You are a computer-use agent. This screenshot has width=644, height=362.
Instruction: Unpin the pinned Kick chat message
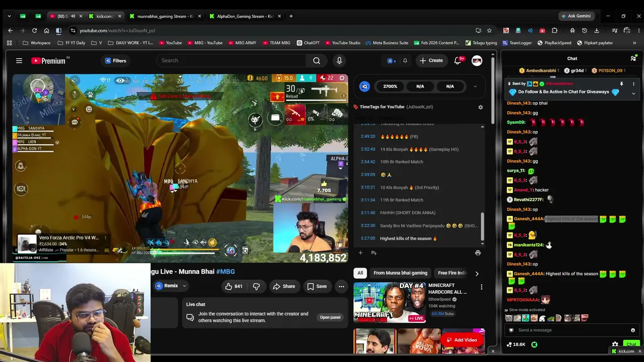pos(621,84)
